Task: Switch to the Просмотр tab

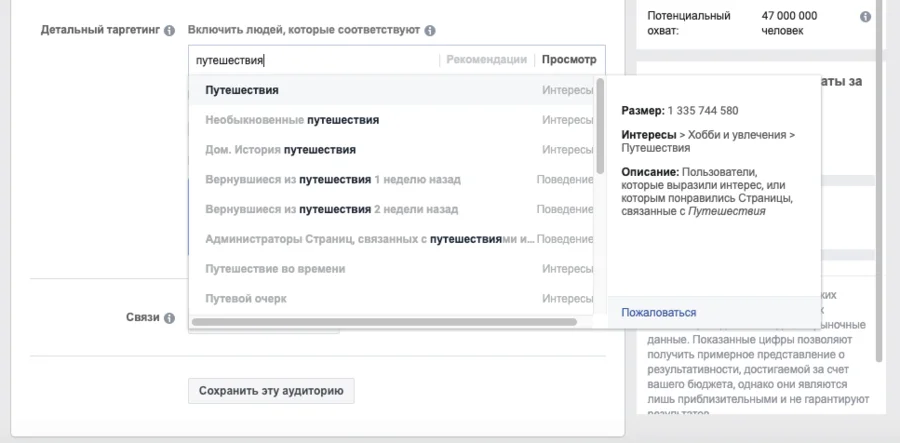Action: (568, 60)
